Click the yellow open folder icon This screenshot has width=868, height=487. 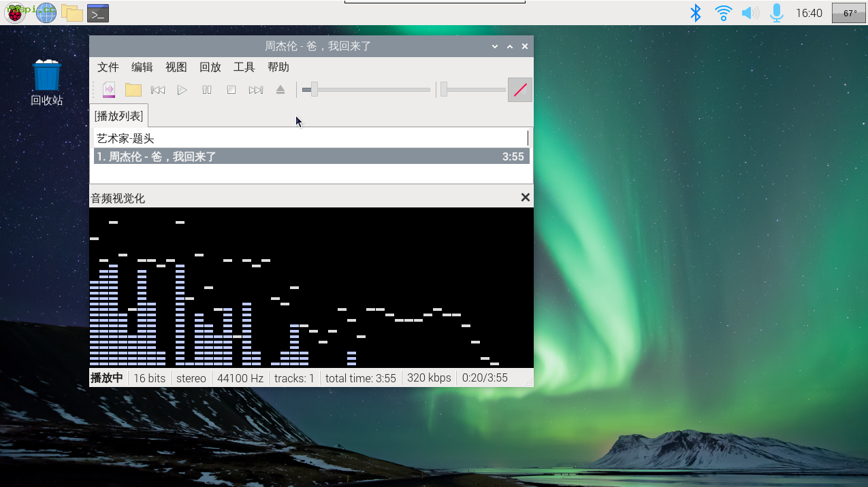coord(133,90)
